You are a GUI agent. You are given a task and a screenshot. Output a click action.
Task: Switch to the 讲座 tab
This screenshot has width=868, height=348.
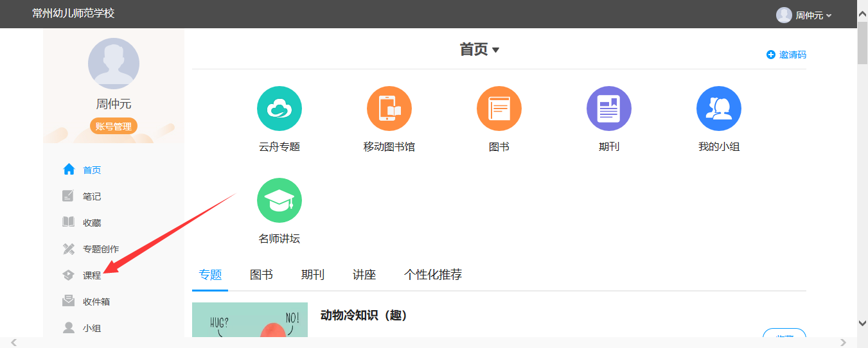click(364, 275)
